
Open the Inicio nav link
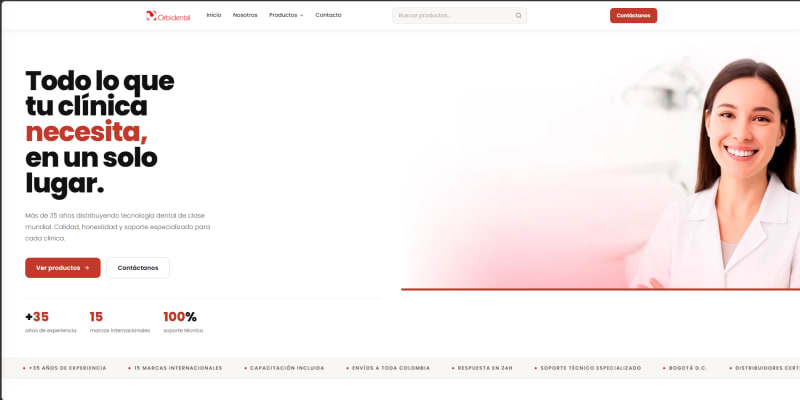click(x=214, y=15)
